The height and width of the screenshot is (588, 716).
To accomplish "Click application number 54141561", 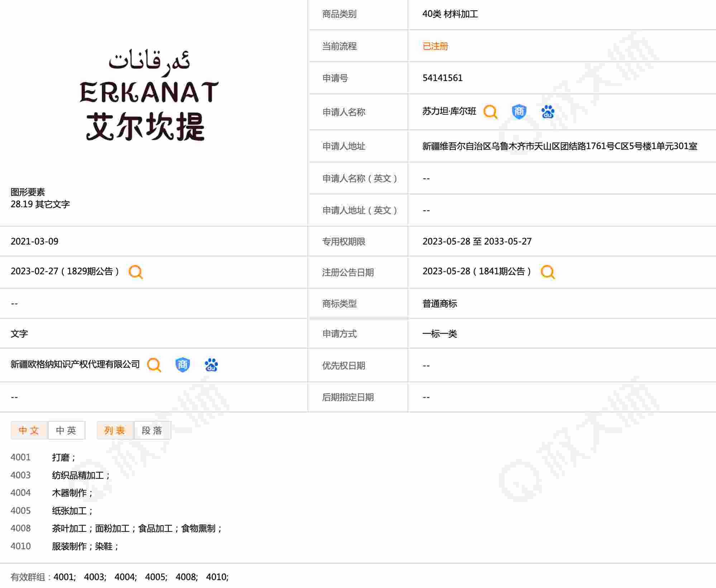I will [442, 78].
